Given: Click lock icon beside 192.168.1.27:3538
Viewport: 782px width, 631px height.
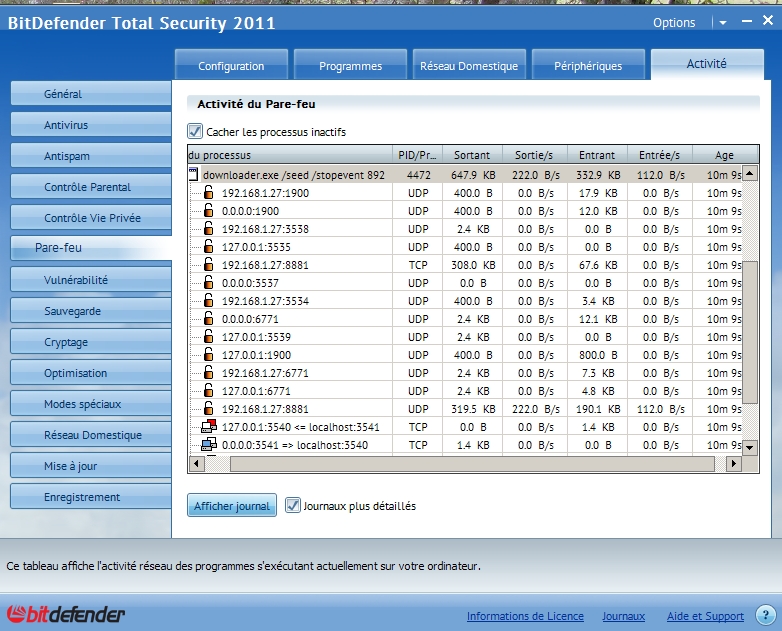Looking at the screenshot, I should 208,228.
